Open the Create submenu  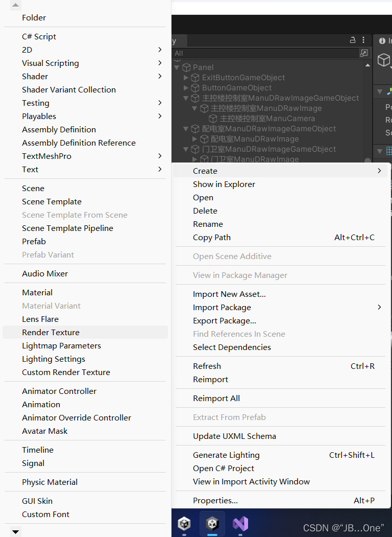pyautogui.click(x=205, y=171)
